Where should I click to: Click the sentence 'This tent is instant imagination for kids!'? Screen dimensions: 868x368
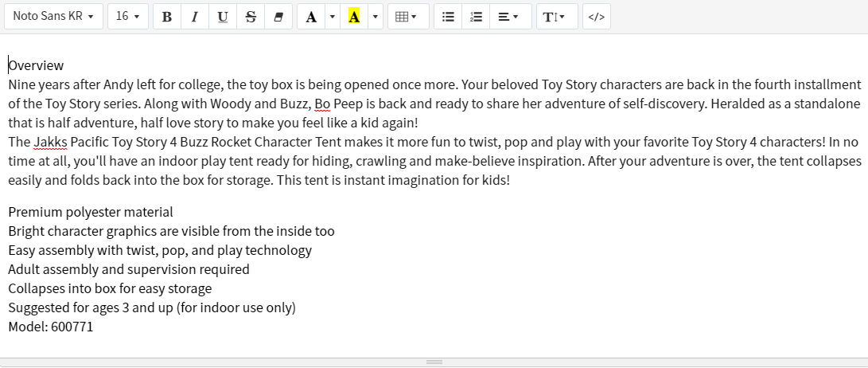(393, 180)
